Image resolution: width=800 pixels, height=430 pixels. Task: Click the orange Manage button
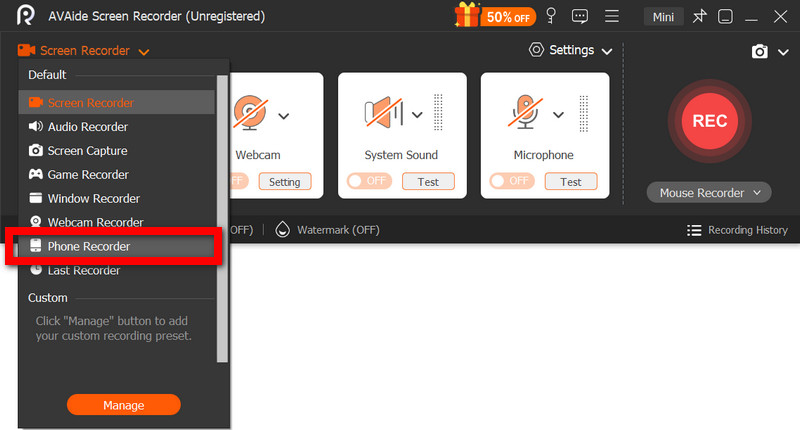[123, 405]
